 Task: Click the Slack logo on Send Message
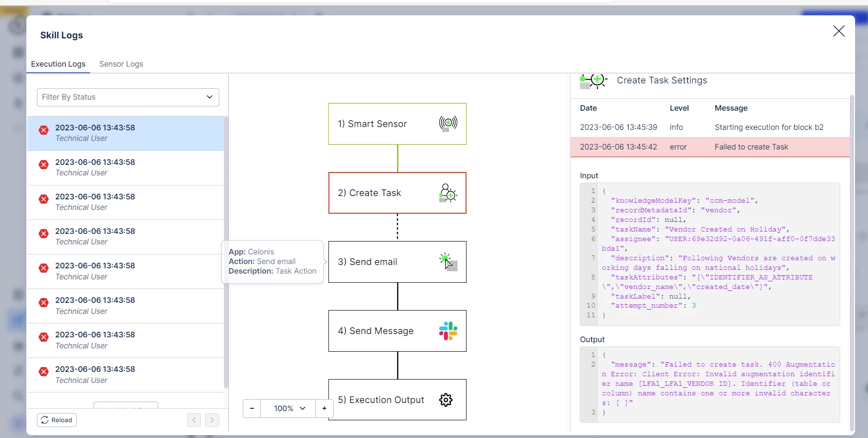[x=448, y=331]
